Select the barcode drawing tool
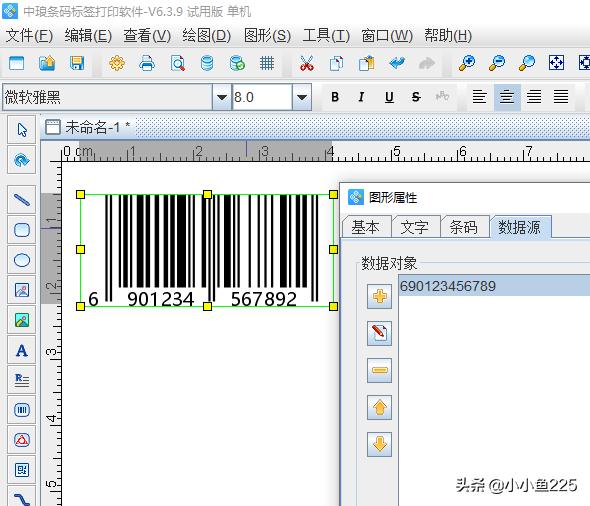Image resolution: width=590 pixels, height=506 pixels. pos(22,410)
